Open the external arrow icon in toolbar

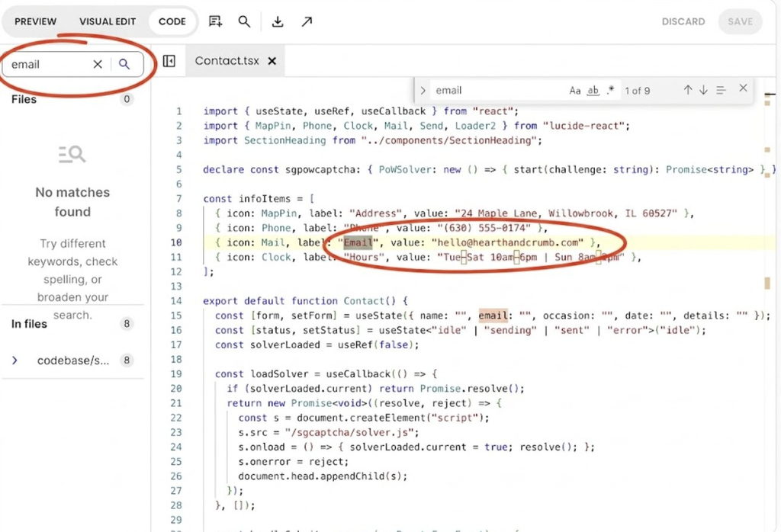[307, 21]
